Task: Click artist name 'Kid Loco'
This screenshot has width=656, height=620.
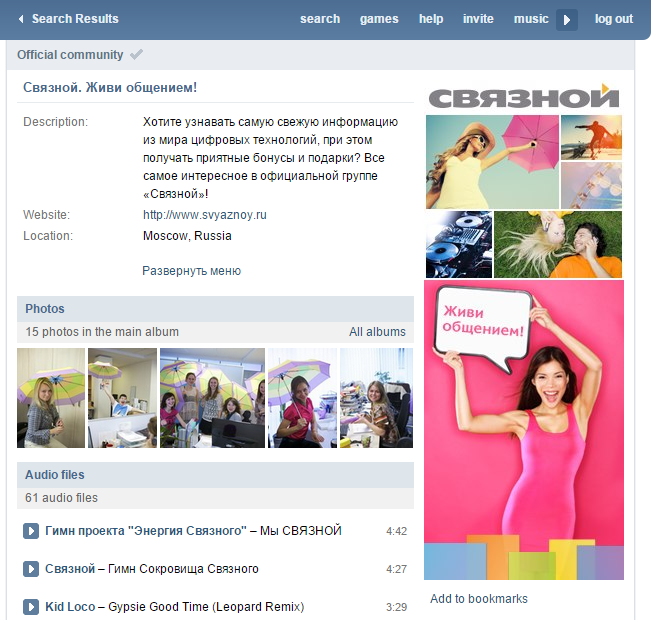Action: (70, 607)
